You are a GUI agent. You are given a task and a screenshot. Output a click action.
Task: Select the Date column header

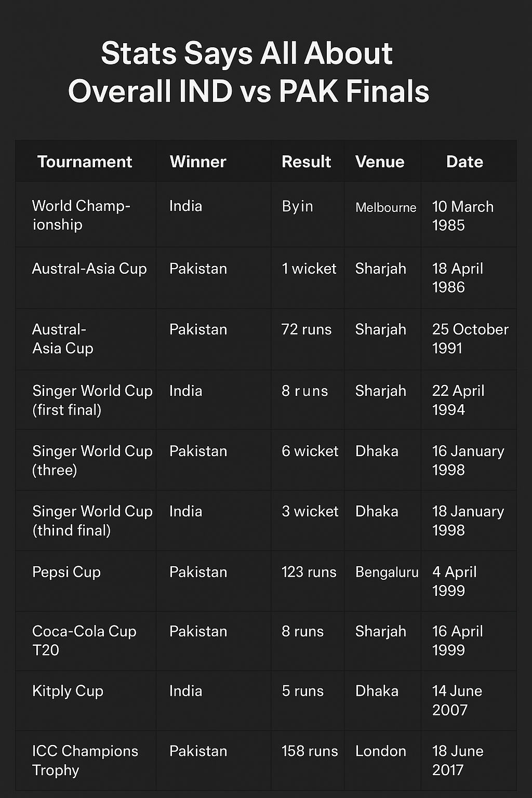[464, 162]
